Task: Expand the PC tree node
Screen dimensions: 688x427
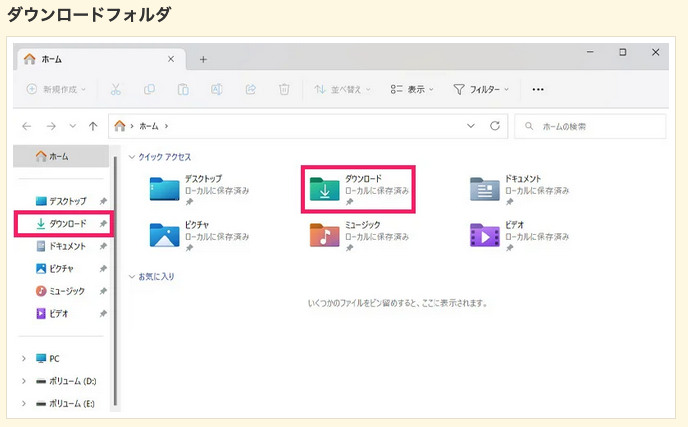Action: coord(24,359)
